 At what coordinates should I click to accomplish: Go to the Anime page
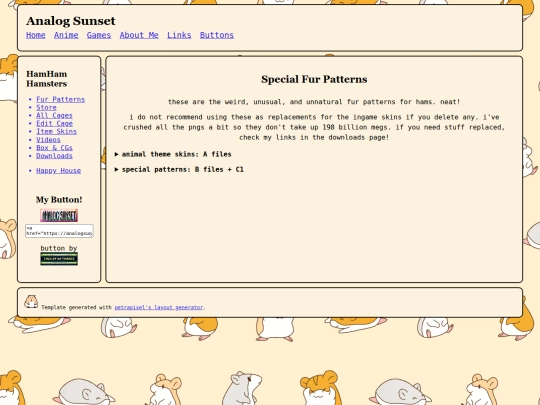click(66, 35)
